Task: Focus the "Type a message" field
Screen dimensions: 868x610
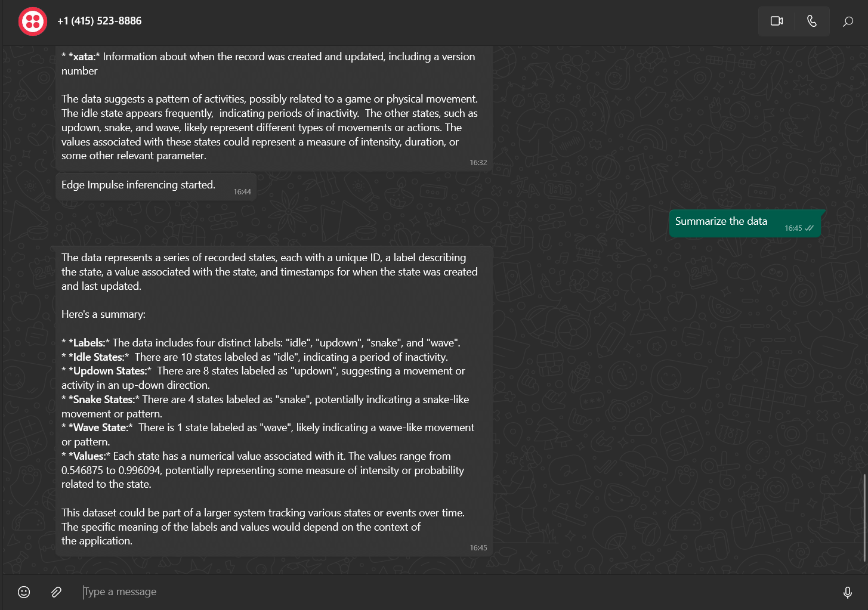Action: pos(418,592)
